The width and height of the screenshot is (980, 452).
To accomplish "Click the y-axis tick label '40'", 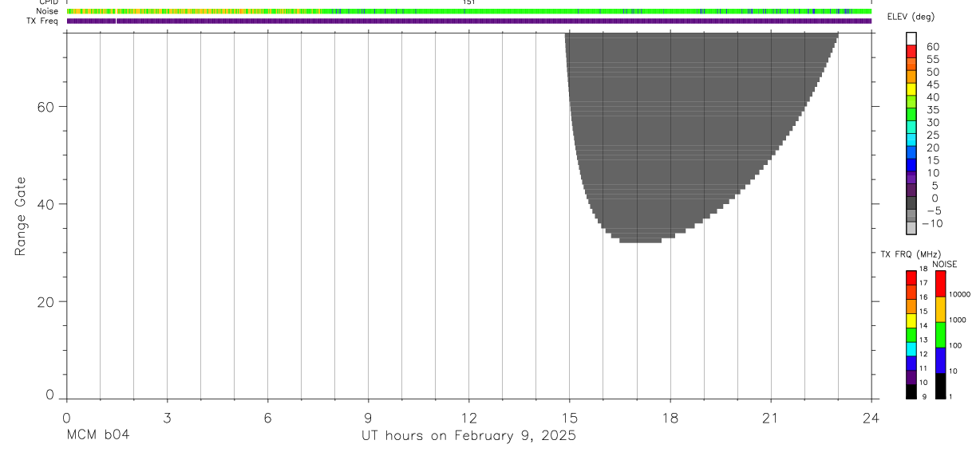I will pos(45,204).
